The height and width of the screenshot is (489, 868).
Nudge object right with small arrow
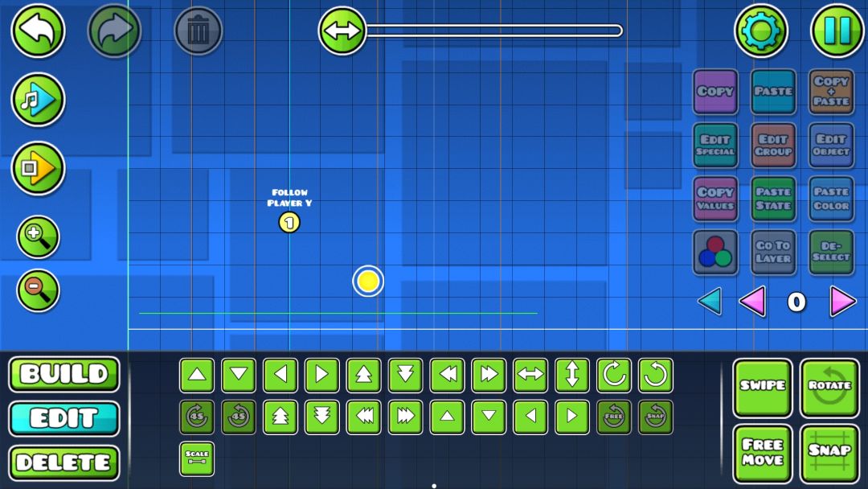[572, 417]
